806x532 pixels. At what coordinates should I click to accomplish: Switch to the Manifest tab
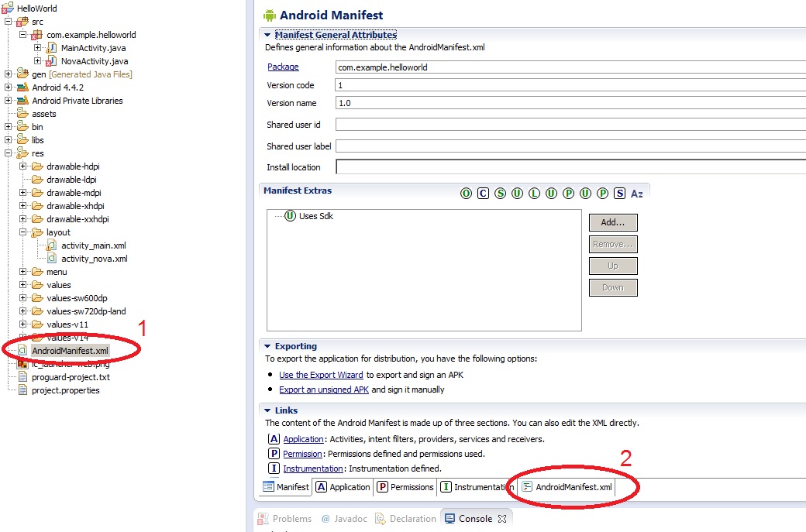(286, 487)
